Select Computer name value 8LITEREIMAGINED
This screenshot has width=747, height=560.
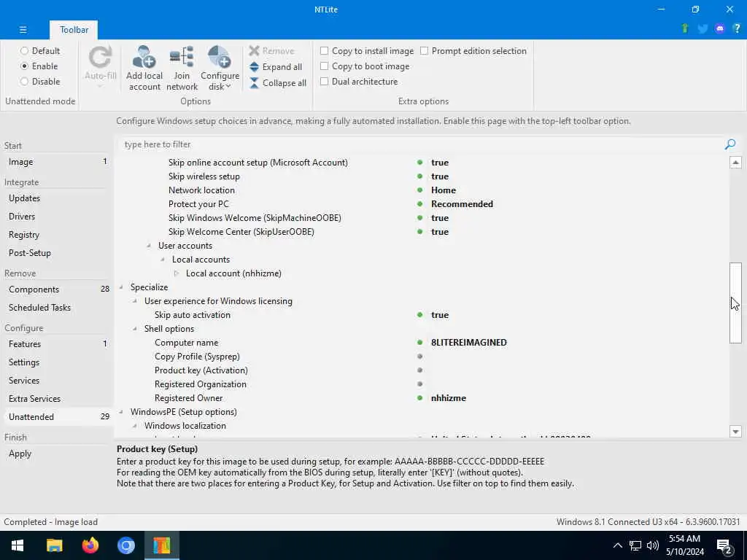[469, 343]
